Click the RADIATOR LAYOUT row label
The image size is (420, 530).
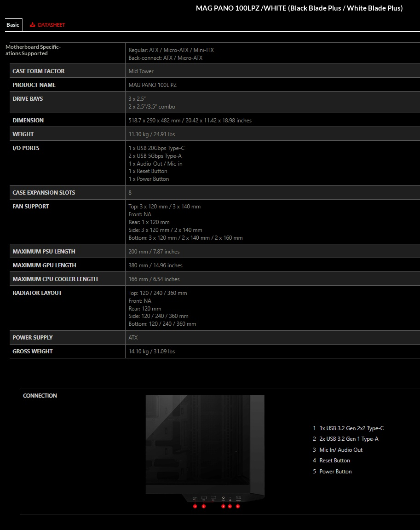click(x=37, y=293)
